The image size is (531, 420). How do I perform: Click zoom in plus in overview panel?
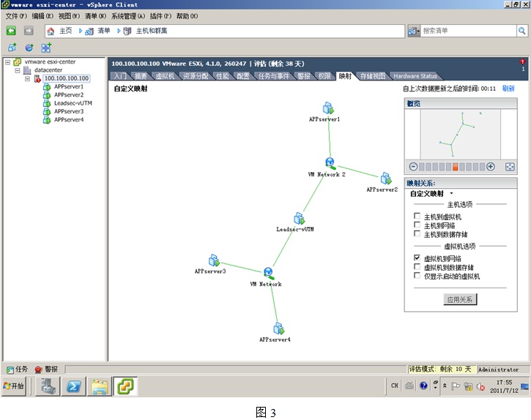tap(491, 167)
